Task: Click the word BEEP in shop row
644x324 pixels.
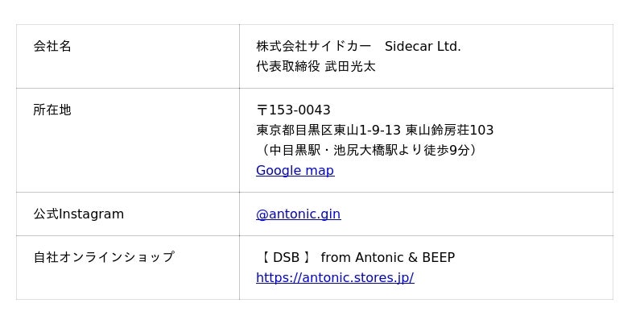Action: [439, 258]
